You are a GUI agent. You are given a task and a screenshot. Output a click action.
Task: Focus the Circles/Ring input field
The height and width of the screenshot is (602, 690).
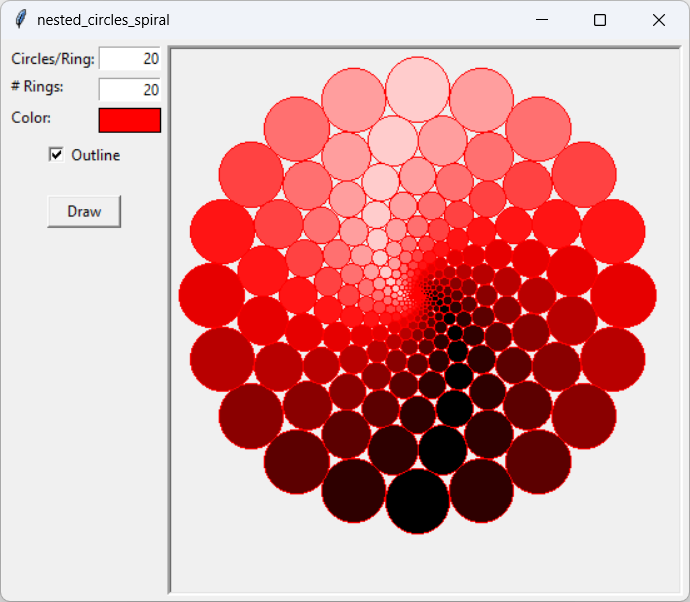click(x=130, y=59)
